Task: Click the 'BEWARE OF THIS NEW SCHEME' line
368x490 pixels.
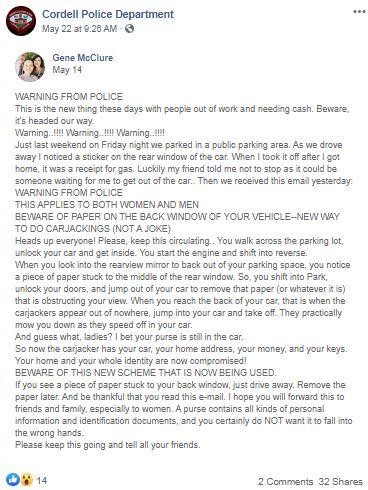Action: pos(146,373)
